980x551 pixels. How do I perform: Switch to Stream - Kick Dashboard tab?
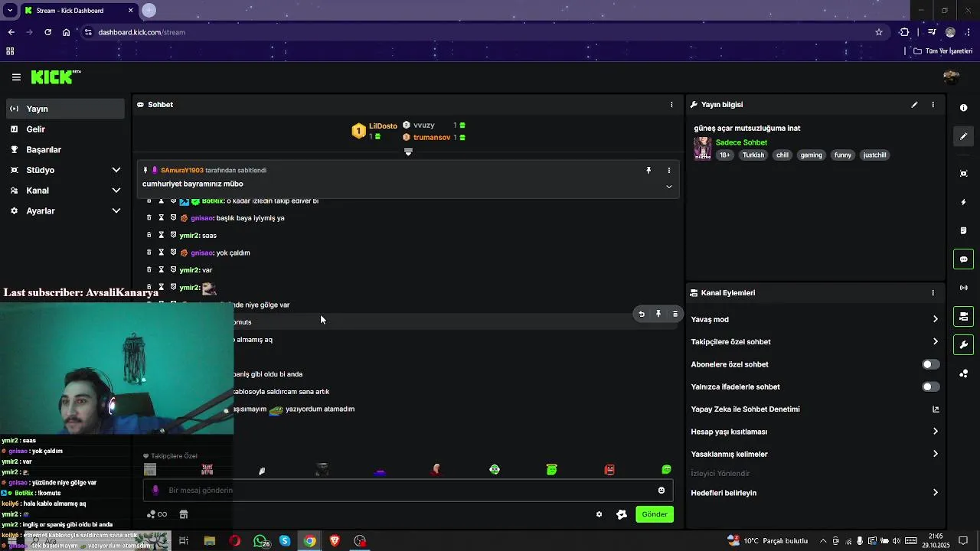[x=78, y=11]
